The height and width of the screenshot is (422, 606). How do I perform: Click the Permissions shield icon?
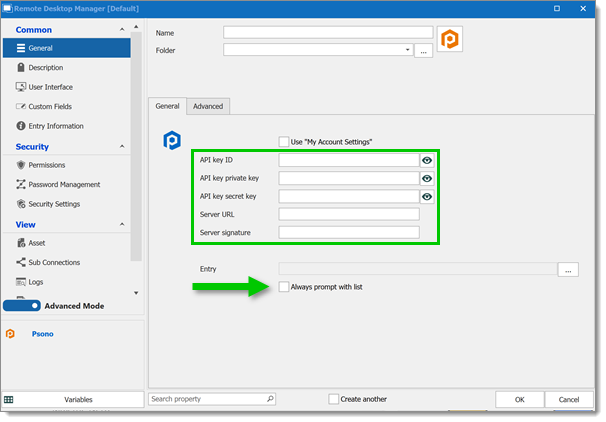coord(21,165)
